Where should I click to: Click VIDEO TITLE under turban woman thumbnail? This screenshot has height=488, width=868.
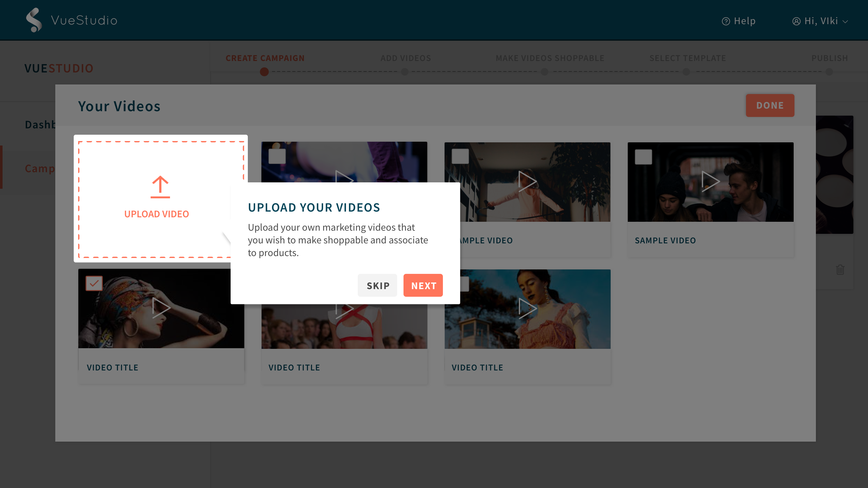click(x=112, y=367)
